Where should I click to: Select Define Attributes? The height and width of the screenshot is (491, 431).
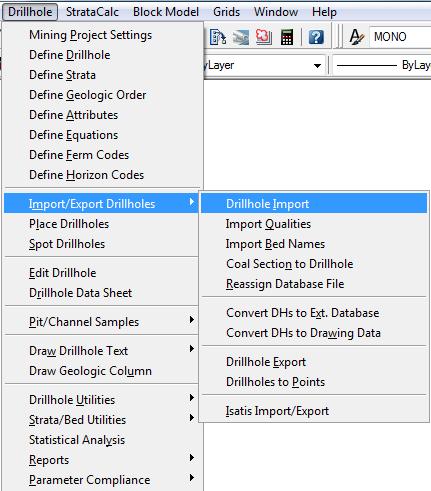[x=102, y=115]
